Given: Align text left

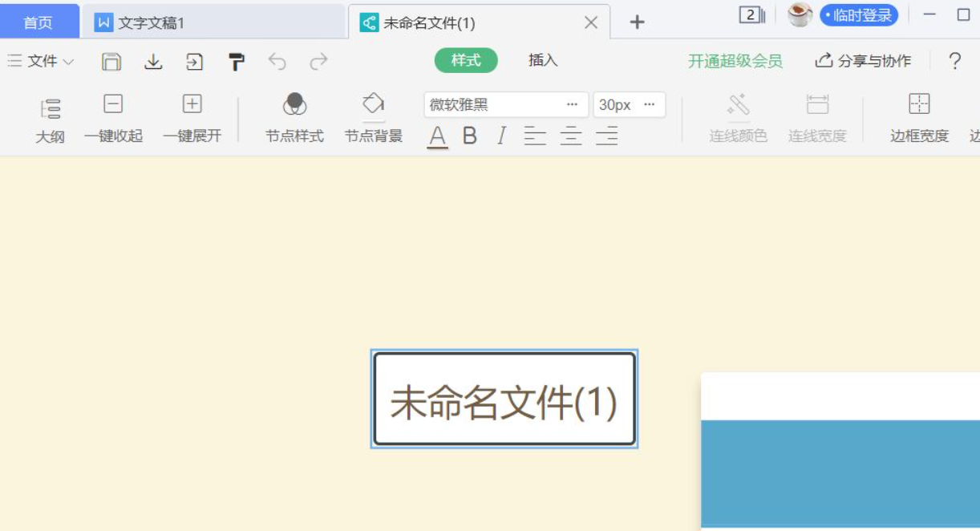Looking at the screenshot, I should pyautogui.click(x=535, y=136).
